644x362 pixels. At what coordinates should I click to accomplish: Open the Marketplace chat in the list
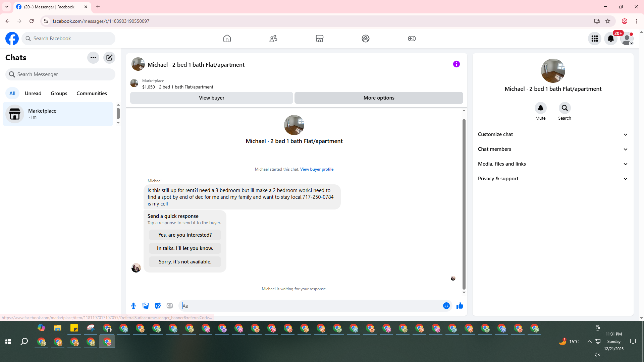point(58,114)
